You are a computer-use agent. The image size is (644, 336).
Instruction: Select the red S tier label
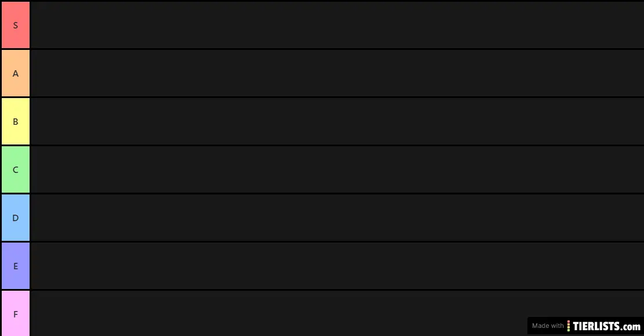[16, 25]
